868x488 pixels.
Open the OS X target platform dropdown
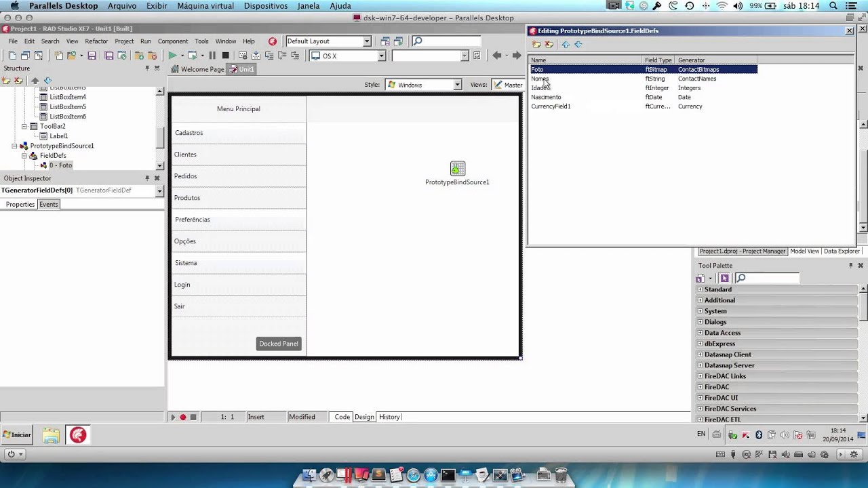tap(382, 56)
